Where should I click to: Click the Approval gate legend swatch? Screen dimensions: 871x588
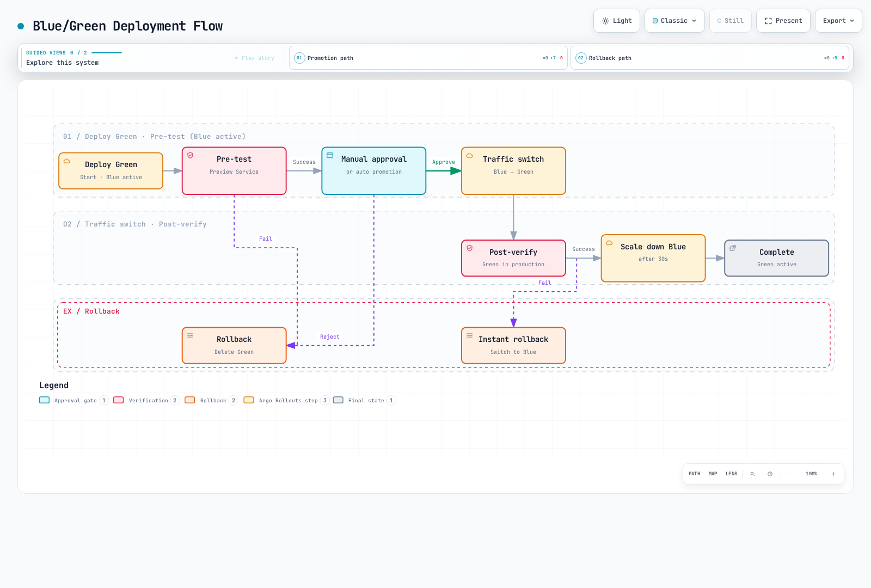pos(45,400)
